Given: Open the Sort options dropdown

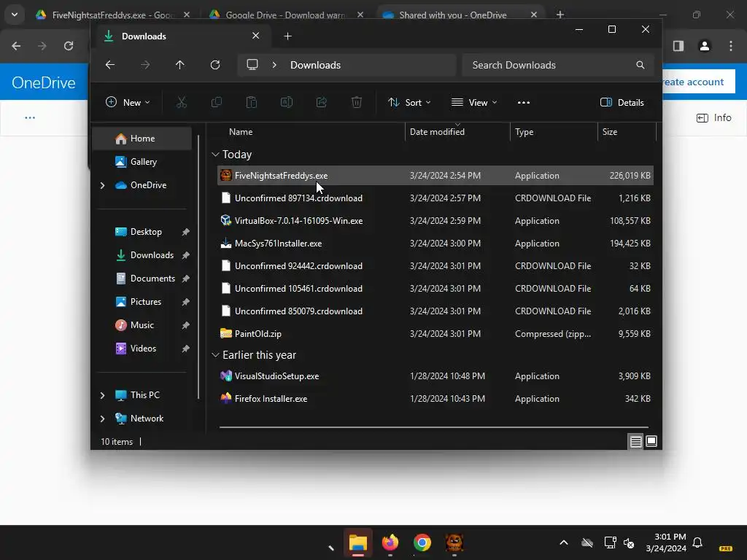Looking at the screenshot, I should (x=409, y=102).
